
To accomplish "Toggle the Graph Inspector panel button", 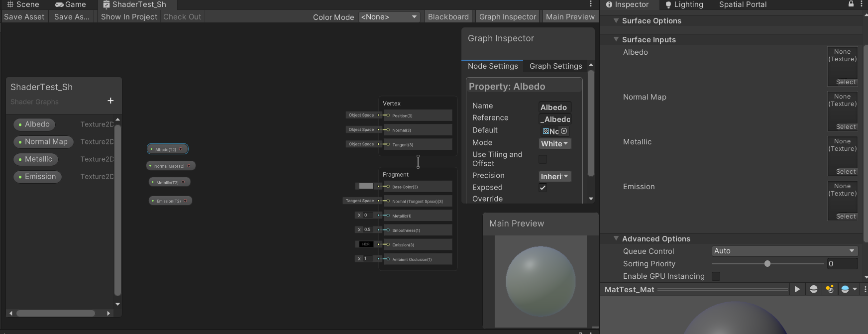I will point(508,16).
